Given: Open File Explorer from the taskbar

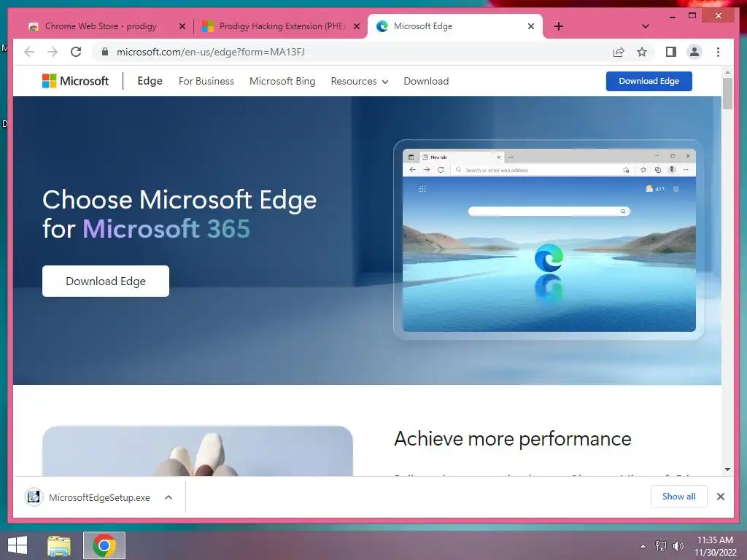Looking at the screenshot, I should (59, 545).
